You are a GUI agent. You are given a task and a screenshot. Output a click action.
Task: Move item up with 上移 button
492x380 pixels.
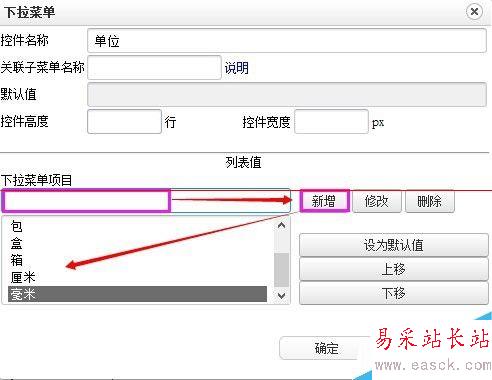tap(394, 269)
